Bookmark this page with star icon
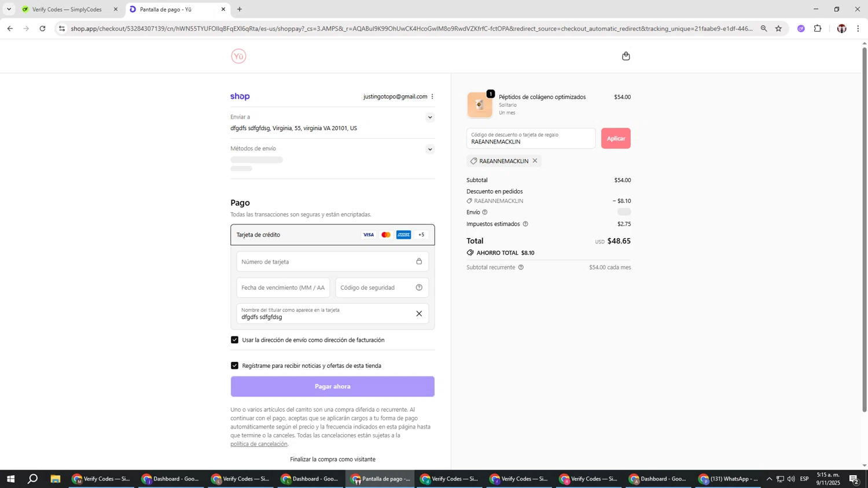The height and width of the screenshot is (488, 868). click(778, 28)
